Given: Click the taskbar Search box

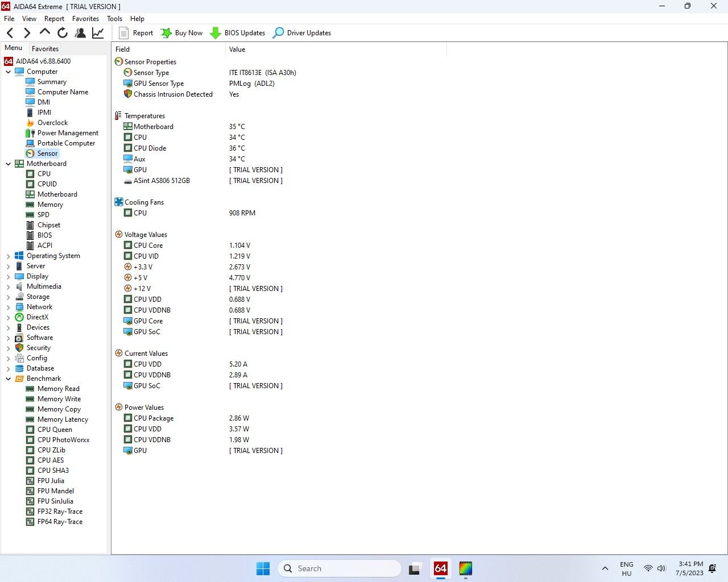Looking at the screenshot, I should pos(339,568).
